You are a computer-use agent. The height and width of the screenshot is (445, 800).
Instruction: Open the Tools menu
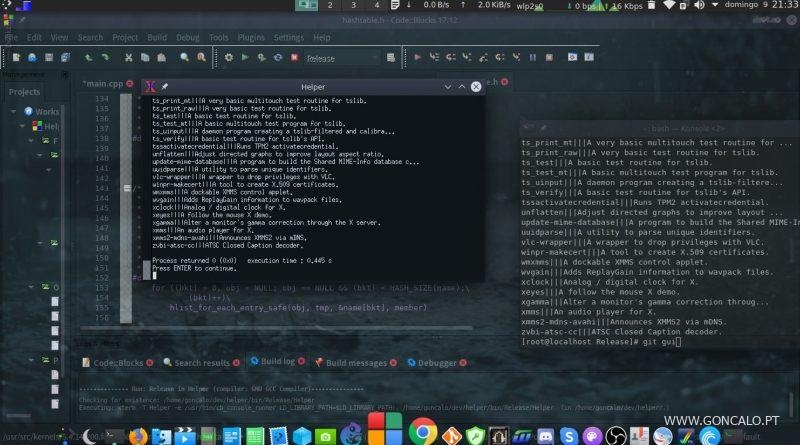219,37
